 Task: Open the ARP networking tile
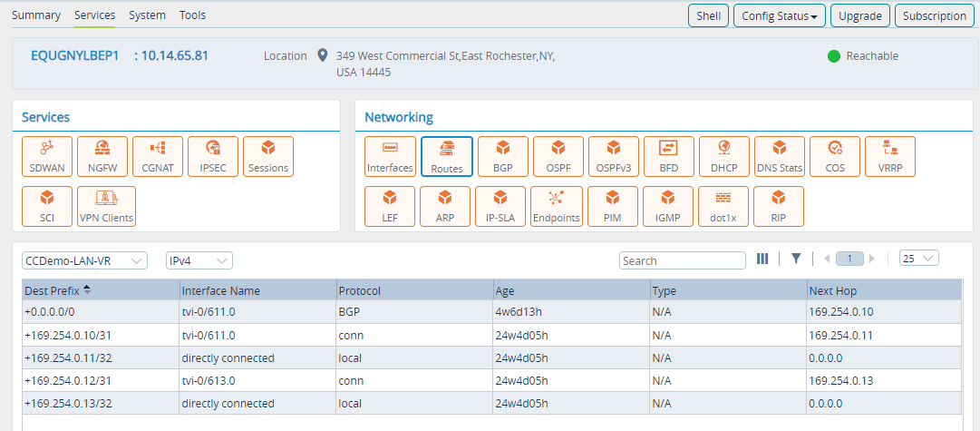[445, 207]
